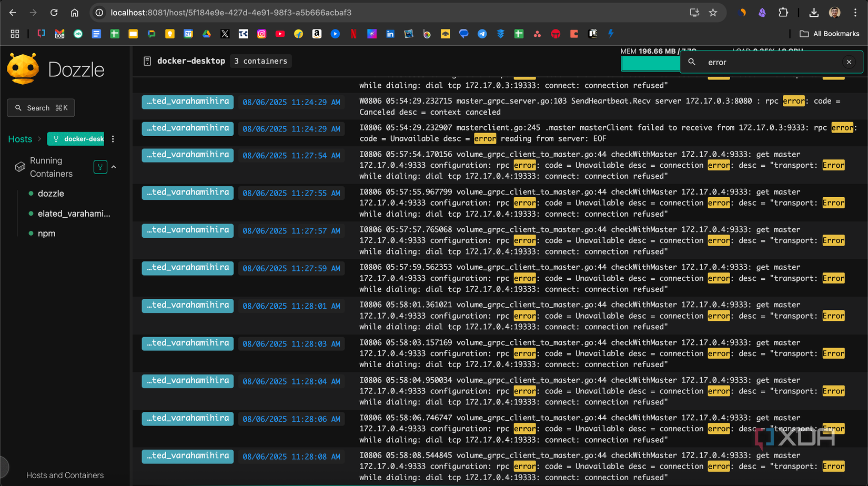Open the Google Drive bookmark
The width and height of the screenshot is (868, 486).
pos(207,34)
